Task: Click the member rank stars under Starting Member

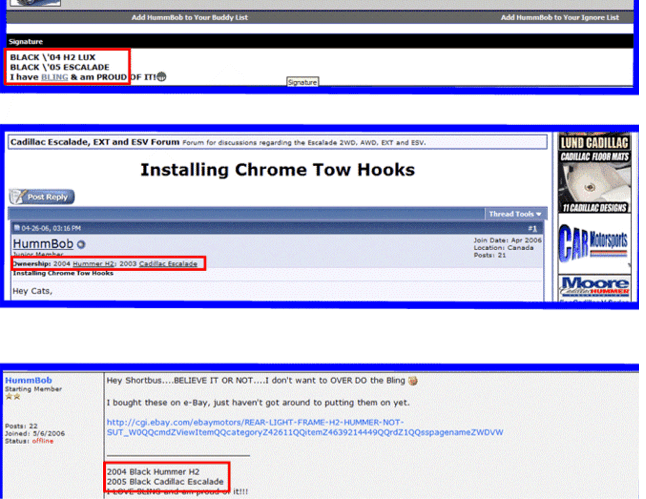Action: click(13, 396)
